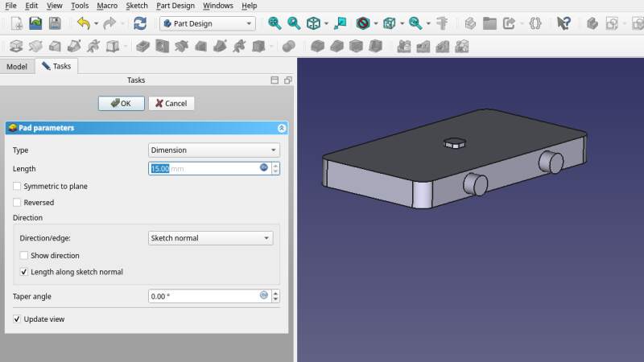Click the Taper angle expression editor icon
Viewport: 644px width, 362px height.
point(264,295)
